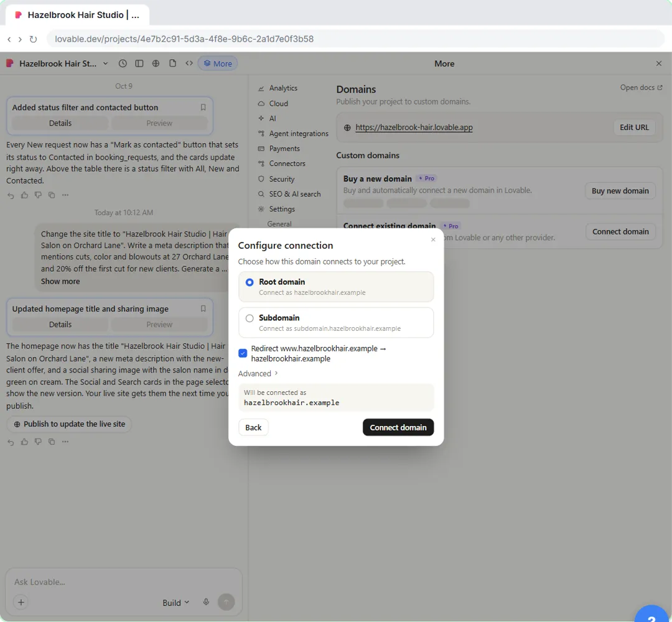
Task: Open Security in settings sidebar
Action: pyautogui.click(x=282, y=179)
